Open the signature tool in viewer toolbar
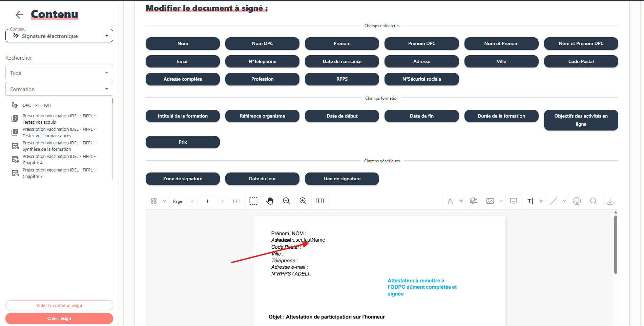Viewport: 644px width, 326px height. coord(474,201)
